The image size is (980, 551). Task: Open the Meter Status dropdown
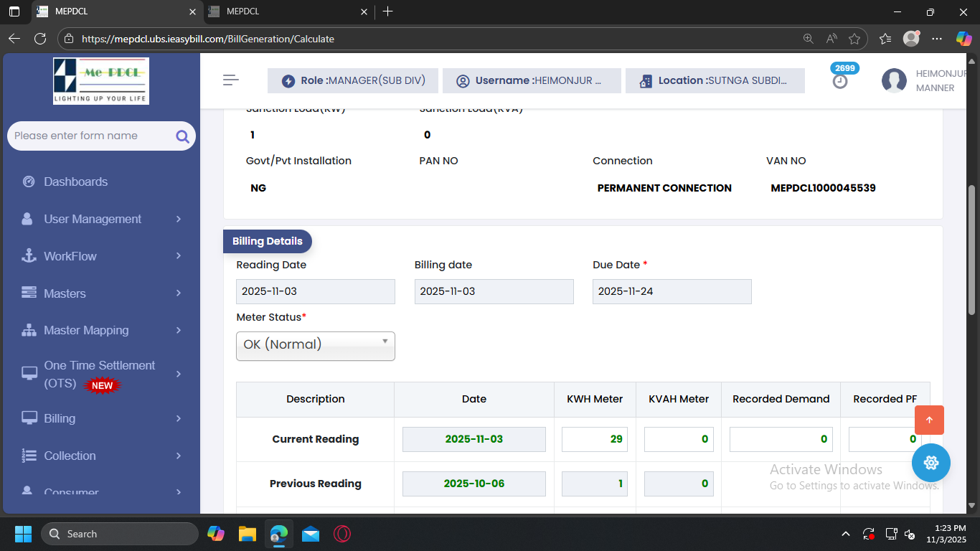315,345
